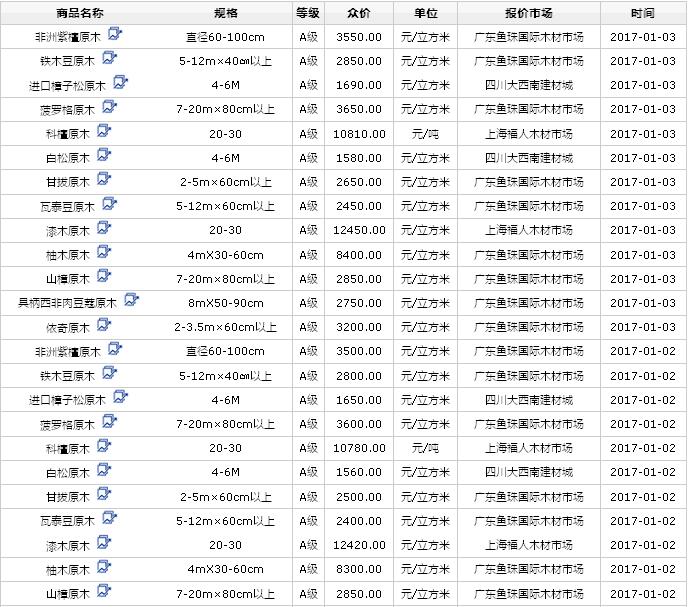Open icon beside 甘拔原木 priced 2650.00
689x607 pixels.
point(104,180)
